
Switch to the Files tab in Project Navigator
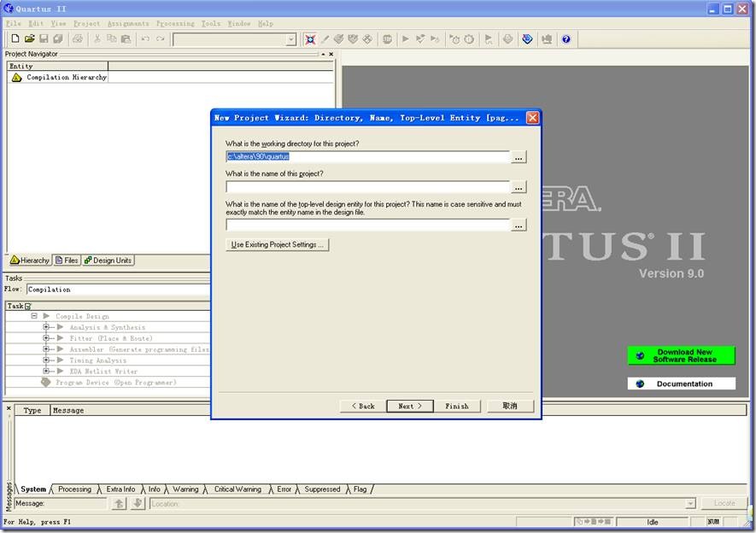(x=66, y=261)
